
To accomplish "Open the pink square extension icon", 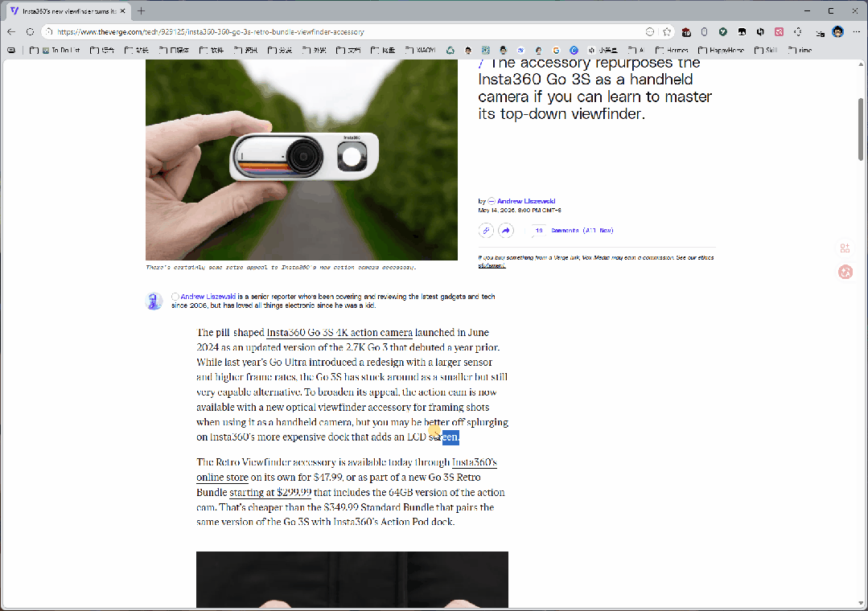I will pos(779,32).
